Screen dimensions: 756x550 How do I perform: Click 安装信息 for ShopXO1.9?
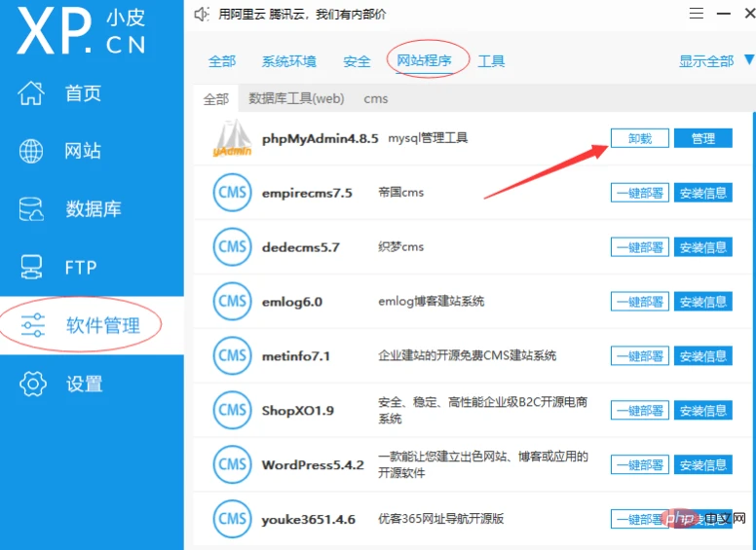click(x=703, y=411)
